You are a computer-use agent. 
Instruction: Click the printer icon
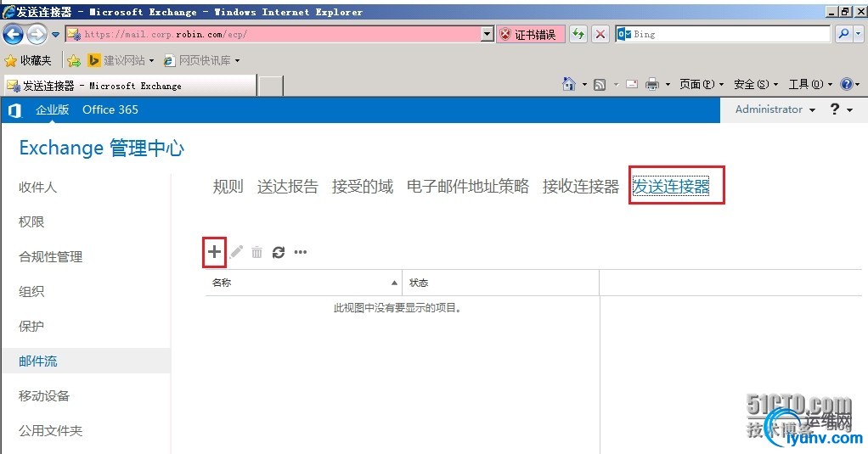click(652, 85)
